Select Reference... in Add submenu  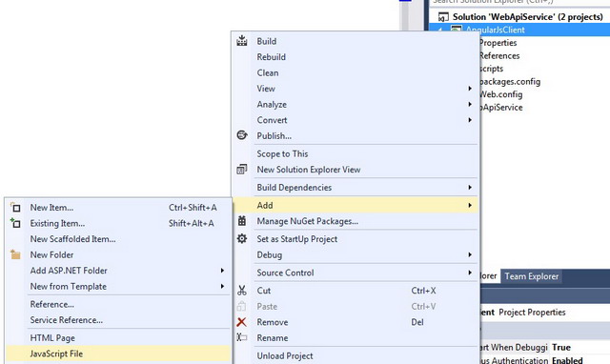pos(118,304)
